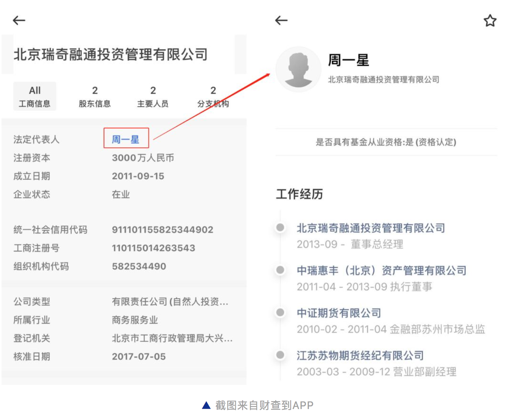The width and height of the screenshot is (515, 420).
Task: Open 中证期货有限公司 work history entry
Action: coord(339,313)
